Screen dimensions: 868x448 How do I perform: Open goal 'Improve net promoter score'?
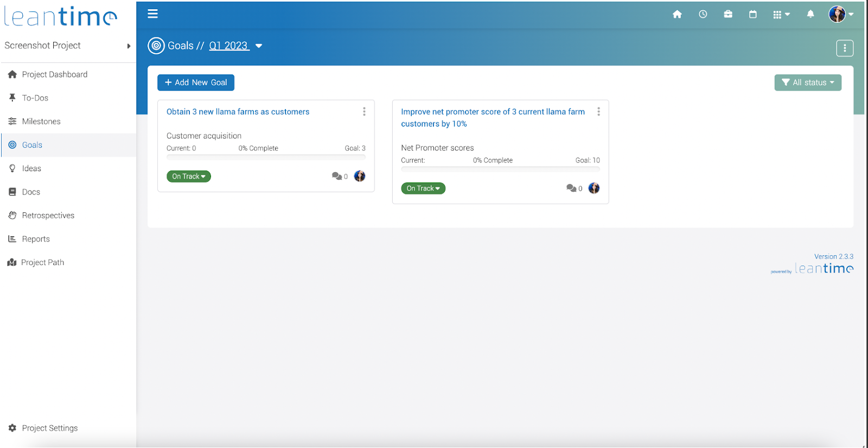click(493, 118)
